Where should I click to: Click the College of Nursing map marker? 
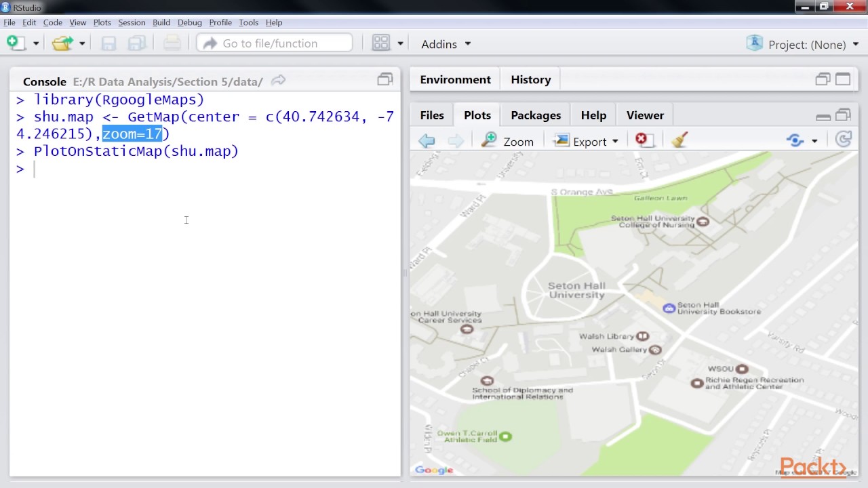click(x=703, y=222)
